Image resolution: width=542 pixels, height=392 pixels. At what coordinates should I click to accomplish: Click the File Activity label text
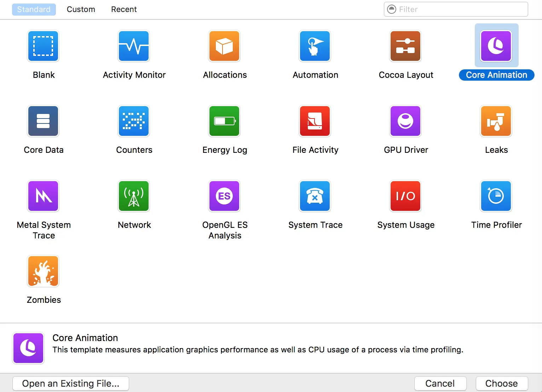(315, 150)
